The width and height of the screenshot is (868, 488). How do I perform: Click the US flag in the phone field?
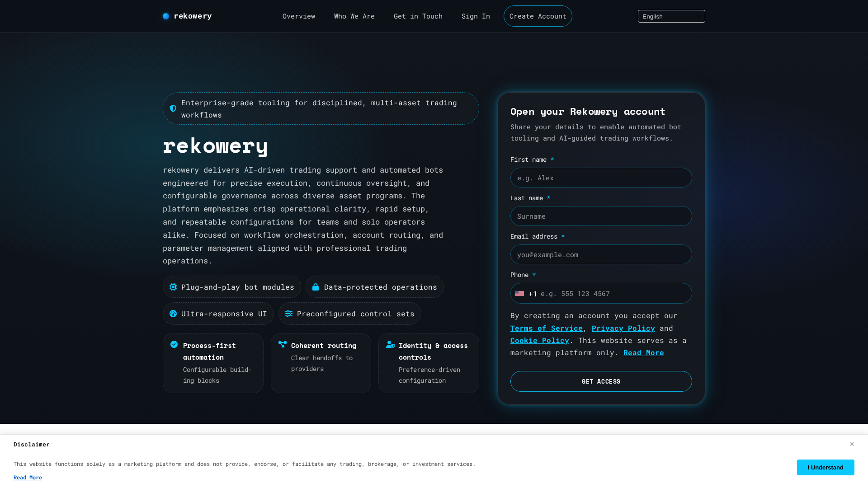(x=519, y=294)
